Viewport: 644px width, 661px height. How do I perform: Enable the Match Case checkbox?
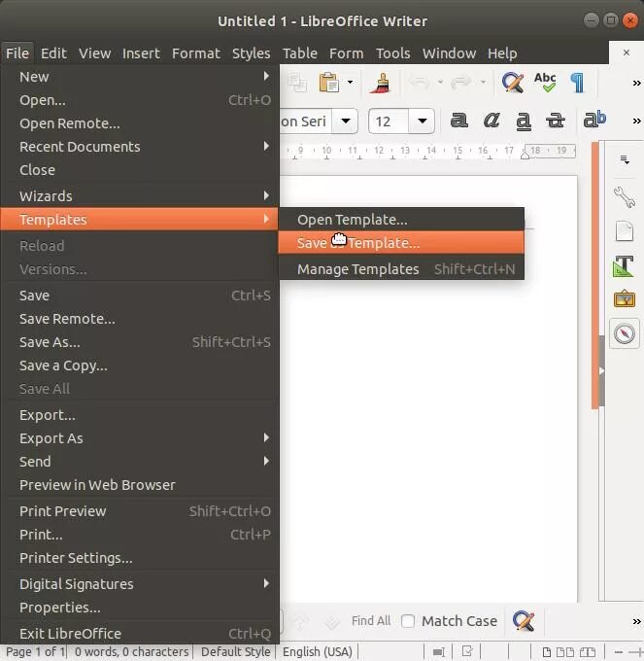coord(408,621)
